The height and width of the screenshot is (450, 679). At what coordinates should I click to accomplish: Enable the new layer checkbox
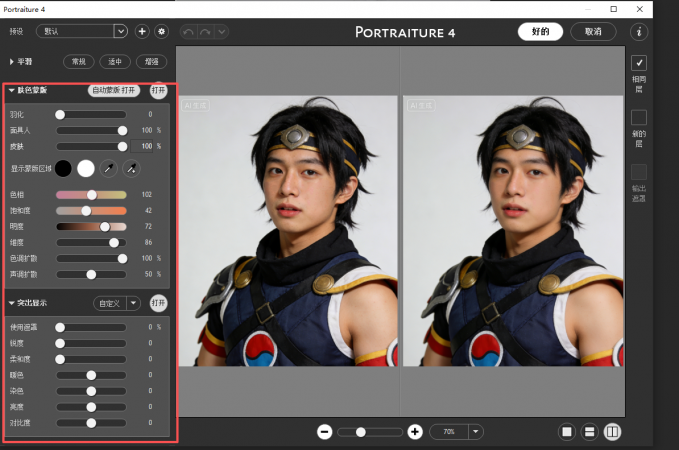[x=639, y=117]
